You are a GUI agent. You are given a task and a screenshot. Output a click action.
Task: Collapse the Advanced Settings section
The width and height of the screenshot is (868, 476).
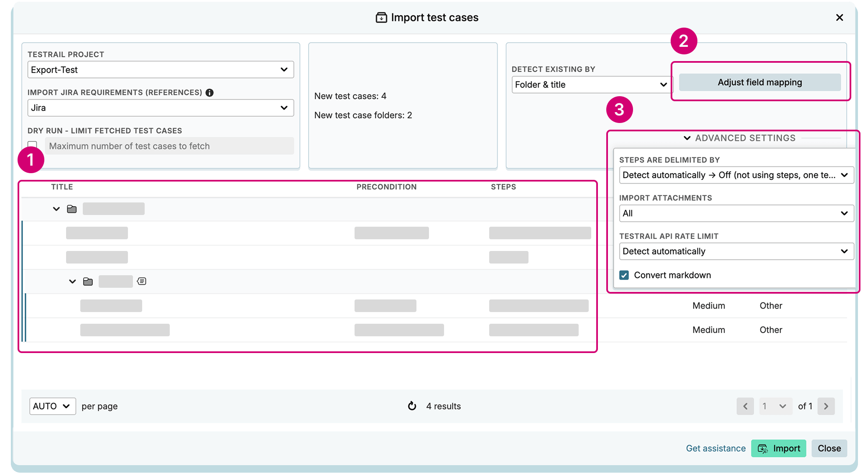686,138
